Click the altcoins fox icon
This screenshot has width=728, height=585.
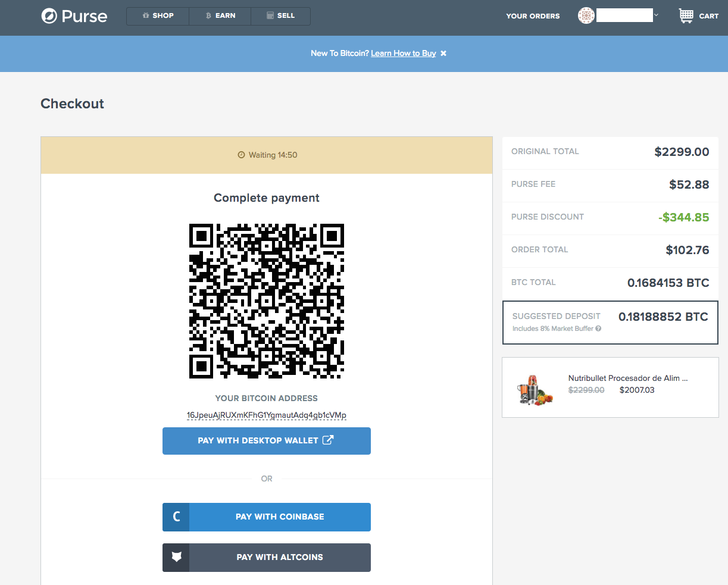point(176,558)
